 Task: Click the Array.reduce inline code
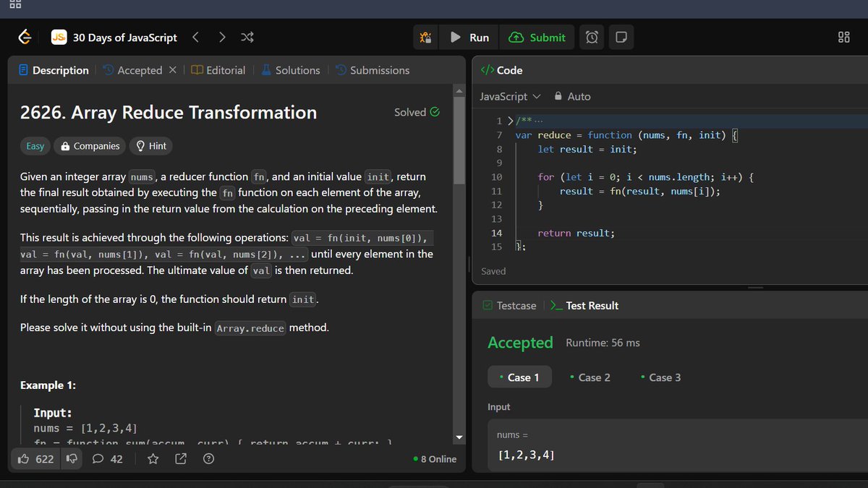pyautogui.click(x=250, y=328)
